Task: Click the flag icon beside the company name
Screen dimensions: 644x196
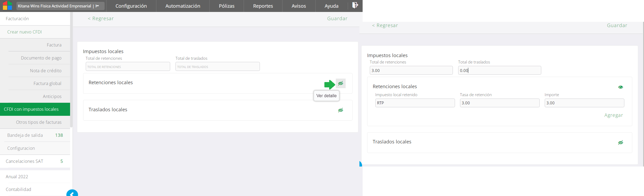Action: (x=97, y=6)
